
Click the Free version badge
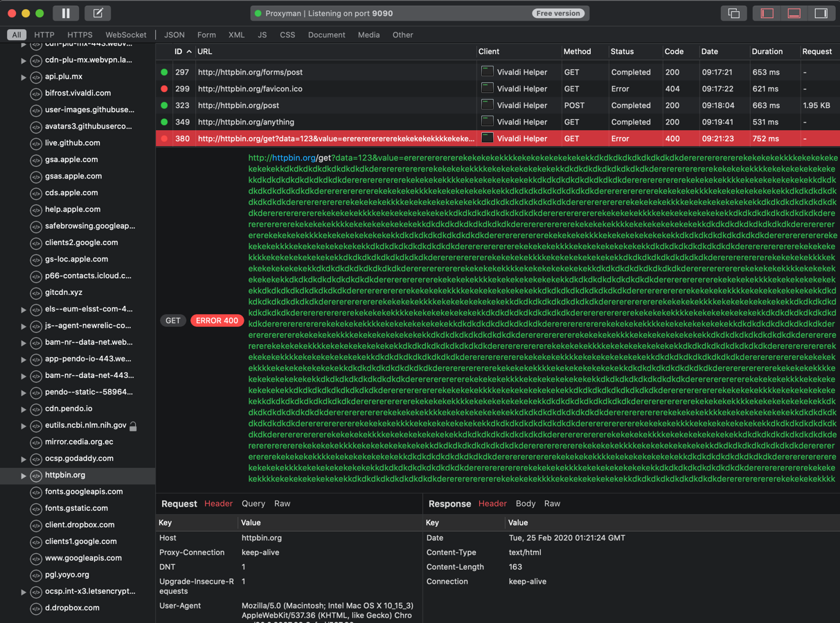[x=558, y=13]
